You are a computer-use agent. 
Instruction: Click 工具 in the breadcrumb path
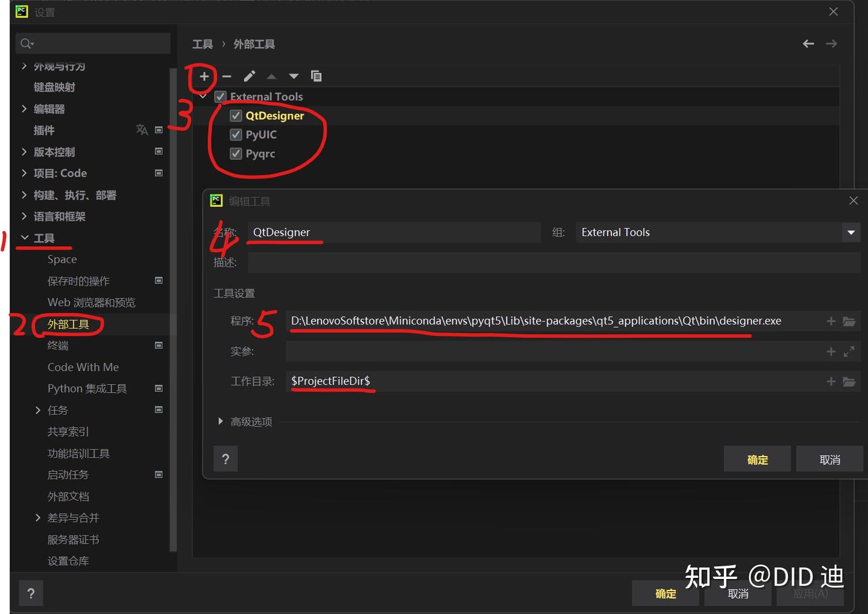coord(203,43)
